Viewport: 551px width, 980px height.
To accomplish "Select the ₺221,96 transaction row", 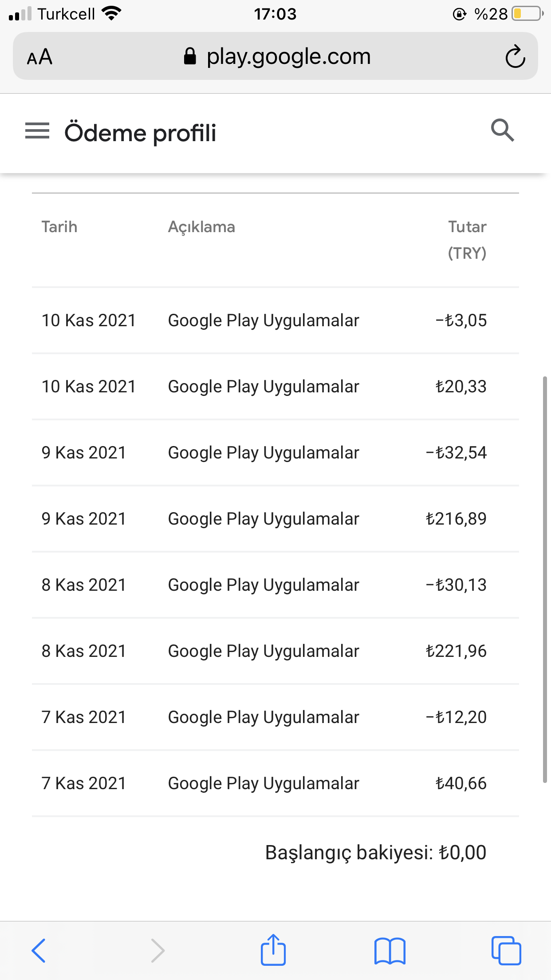I will [275, 651].
